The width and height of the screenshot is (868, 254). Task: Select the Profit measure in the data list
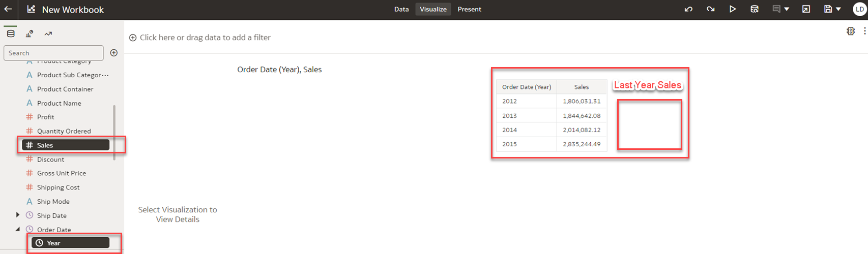pos(45,117)
